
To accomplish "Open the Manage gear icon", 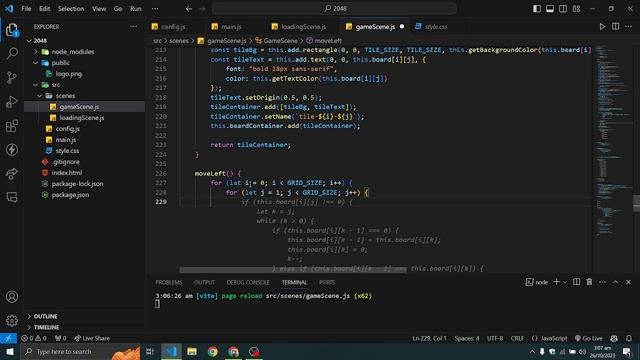I will pyautogui.click(x=12, y=321).
